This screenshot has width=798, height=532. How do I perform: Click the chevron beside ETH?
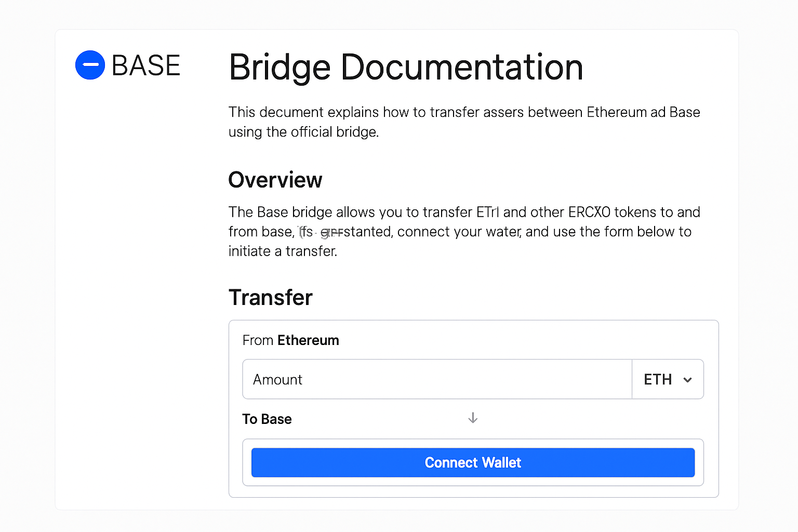pyautogui.click(x=688, y=379)
